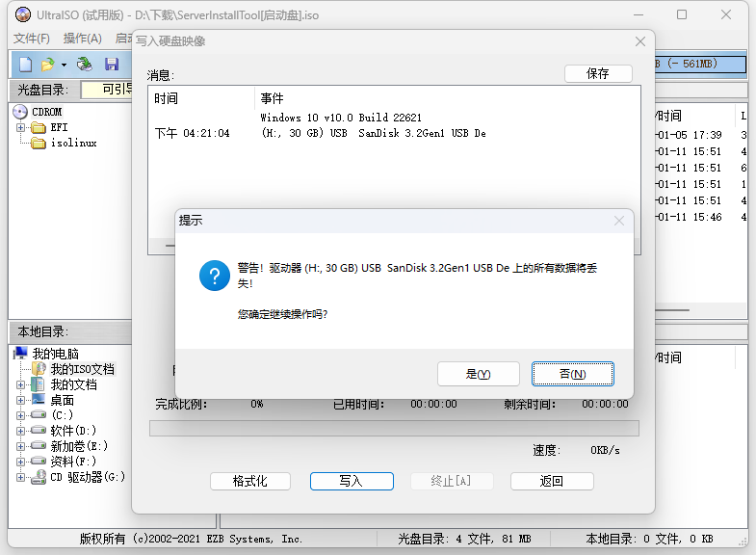
Task: Click the 保存 button in message area
Action: (x=598, y=74)
